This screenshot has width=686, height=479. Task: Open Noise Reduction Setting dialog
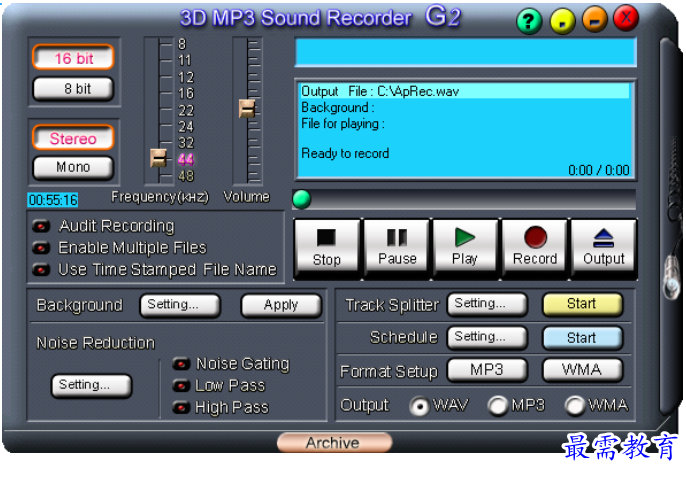point(91,385)
